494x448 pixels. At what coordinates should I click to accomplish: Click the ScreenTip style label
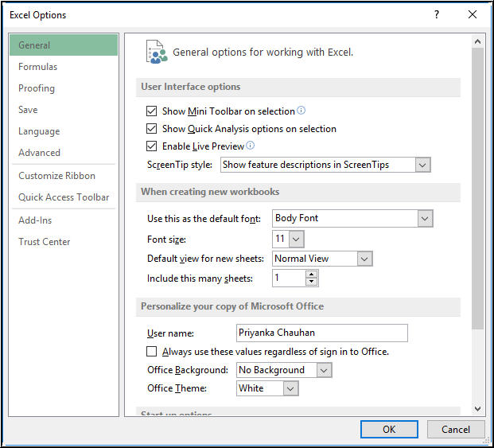[180, 165]
